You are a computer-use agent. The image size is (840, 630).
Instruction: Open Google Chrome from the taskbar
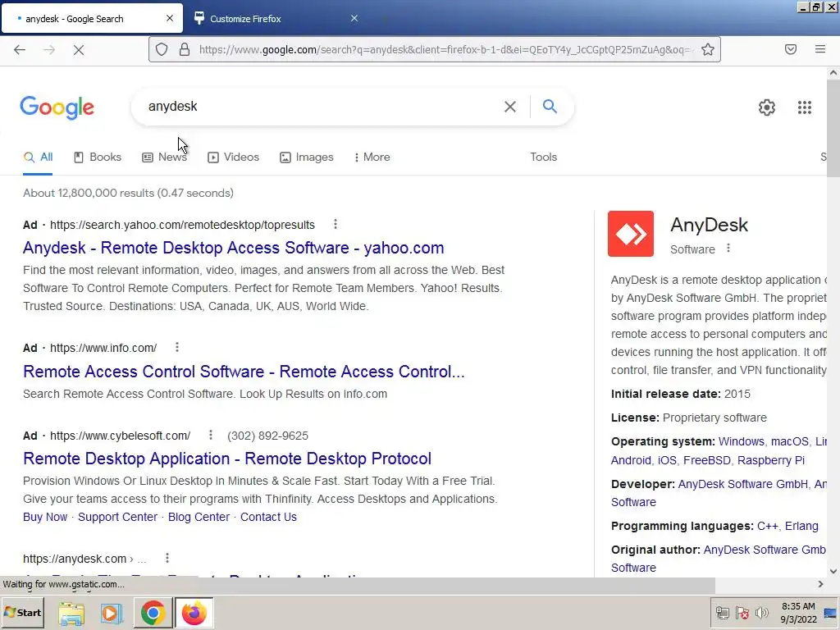(x=153, y=613)
